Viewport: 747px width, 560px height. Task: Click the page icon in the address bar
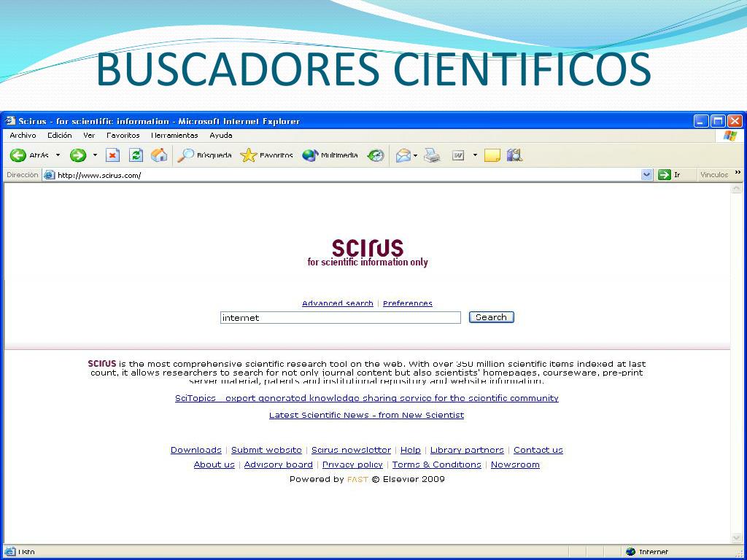coord(49,175)
